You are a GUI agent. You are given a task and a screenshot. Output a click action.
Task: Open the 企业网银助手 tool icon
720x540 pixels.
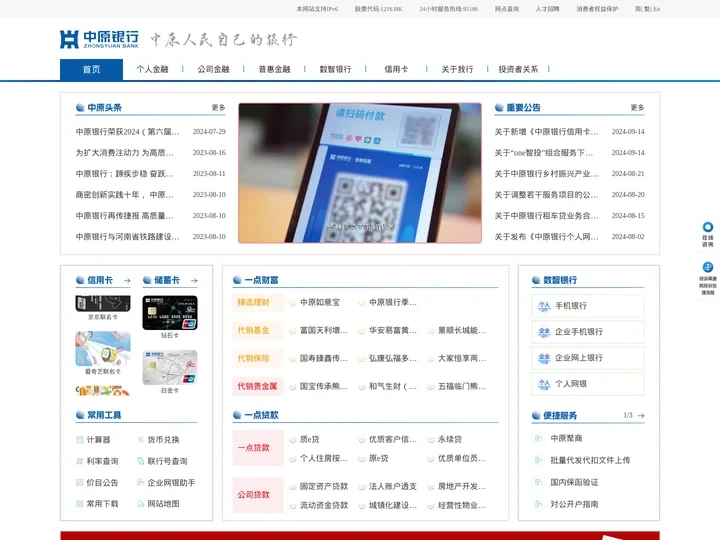141,483
